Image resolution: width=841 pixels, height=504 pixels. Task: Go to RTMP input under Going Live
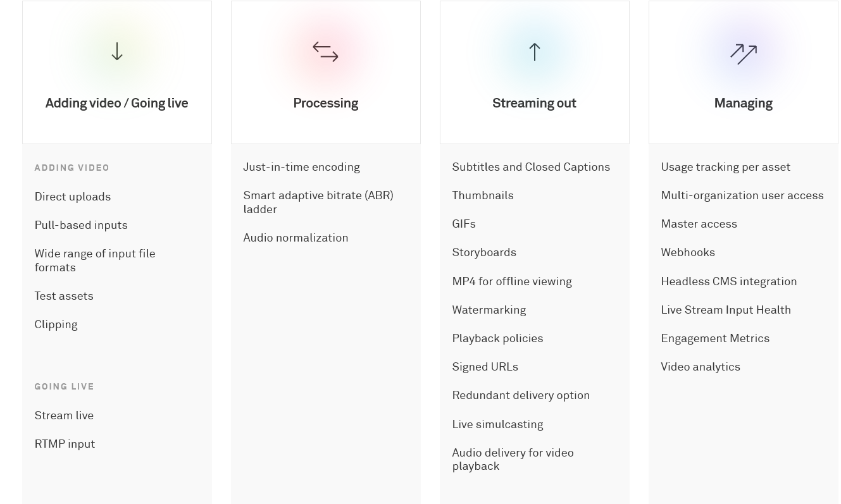click(x=65, y=444)
